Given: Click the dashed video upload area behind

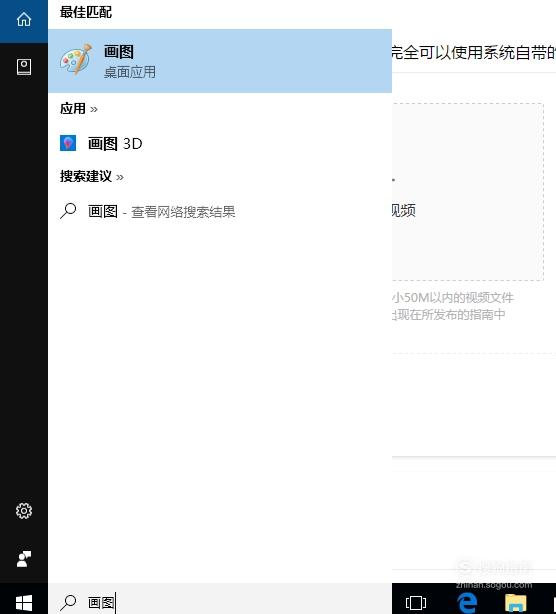Looking at the screenshot, I should (468, 192).
